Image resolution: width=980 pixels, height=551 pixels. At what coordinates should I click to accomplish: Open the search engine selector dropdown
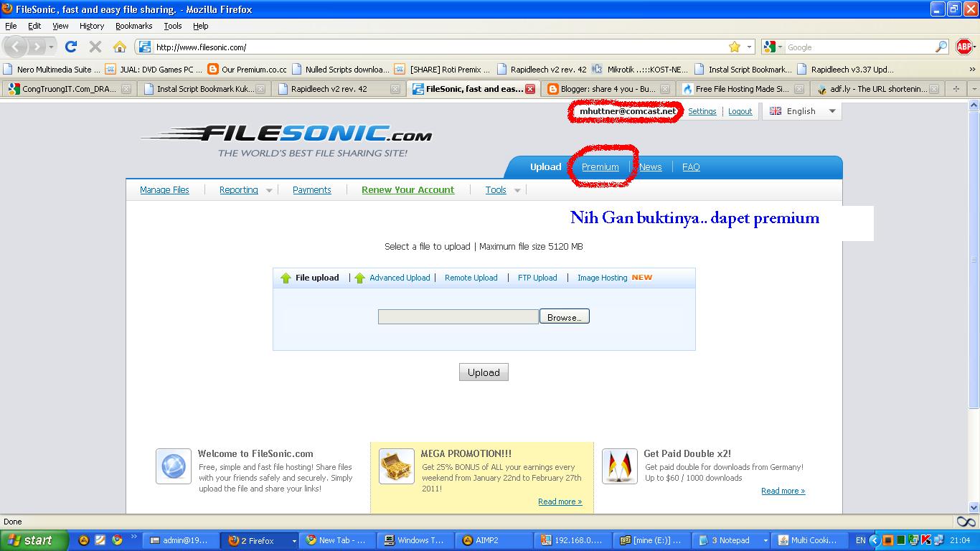[780, 47]
